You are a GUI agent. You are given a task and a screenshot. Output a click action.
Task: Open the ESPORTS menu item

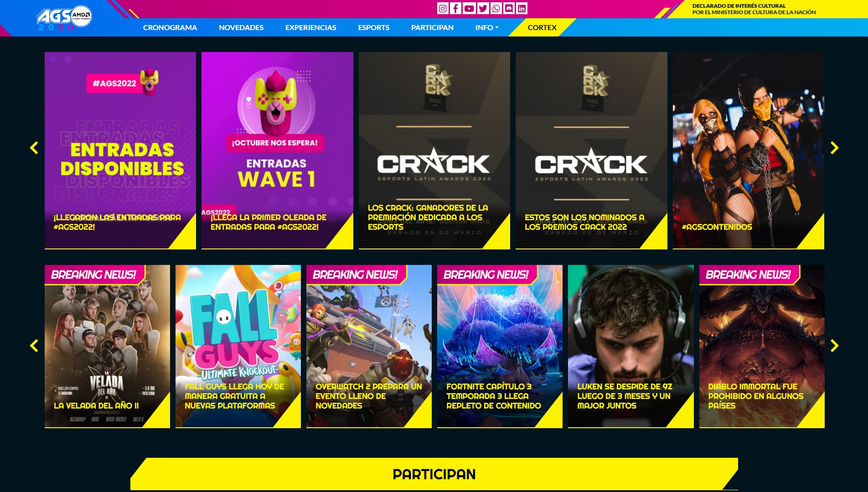(374, 27)
